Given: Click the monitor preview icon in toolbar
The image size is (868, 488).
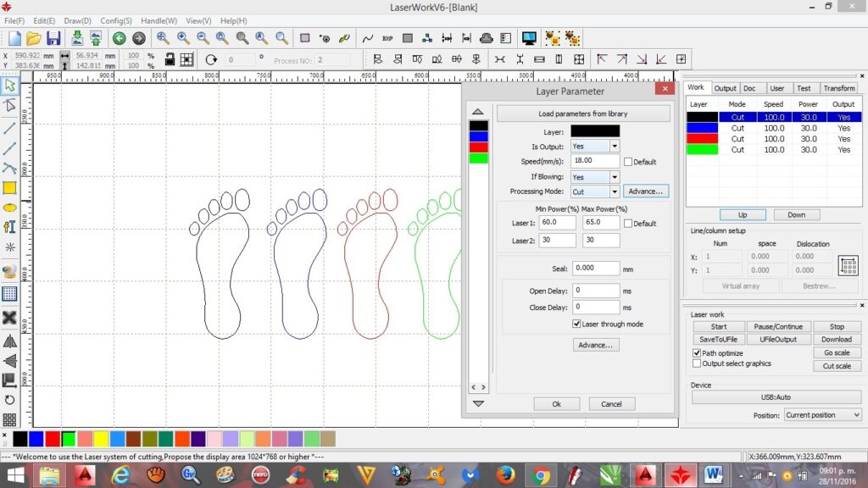Looking at the screenshot, I should tap(529, 38).
